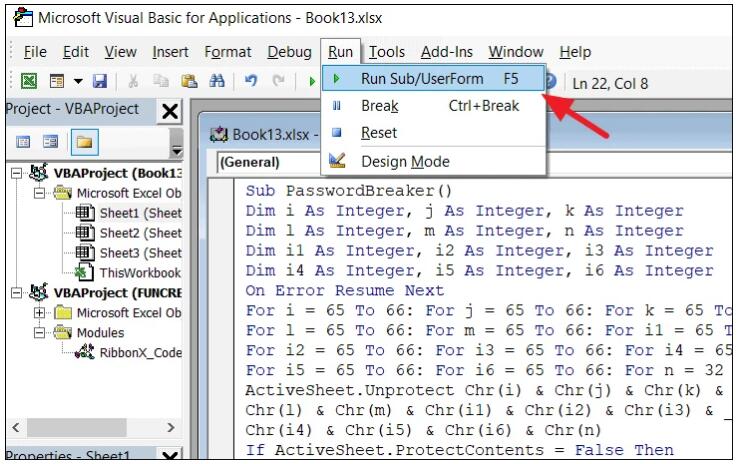Toggle Folders view in Project panel
This screenshot has width=741, height=464.
[x=85, y=142]
